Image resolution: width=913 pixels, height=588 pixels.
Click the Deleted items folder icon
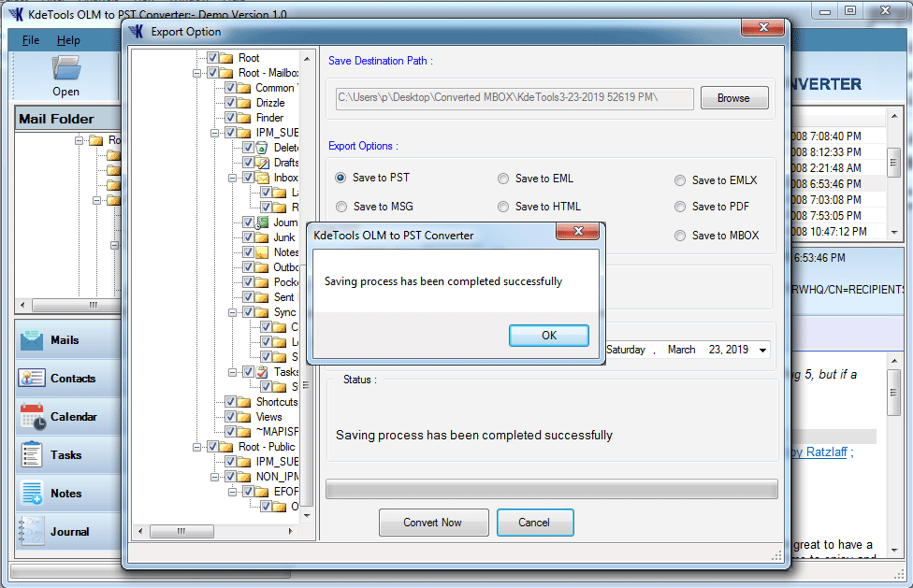[263, 148]
